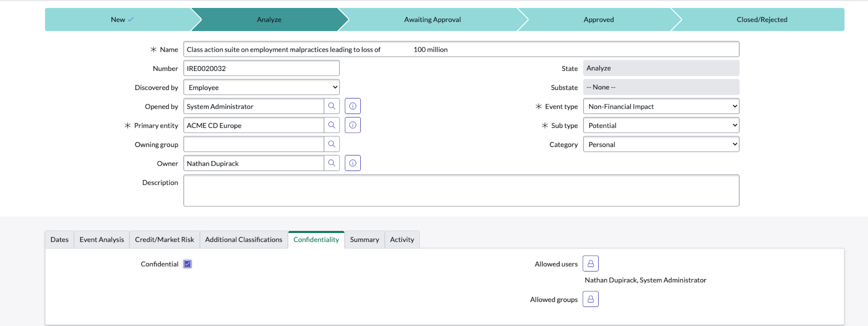Switch to the Event Analysis tab
The image size is (868, 326).
point(101,239)
